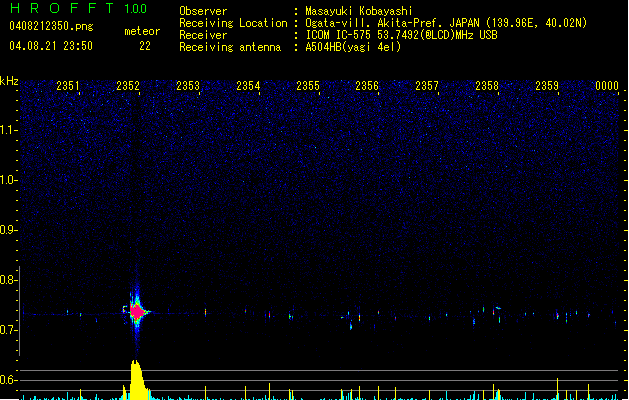Screen dimensions: 629x400
Task: Click the 2352 time axis marker
Action: point(128,86)
